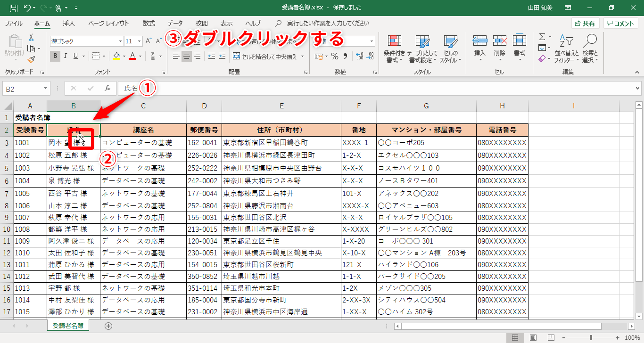Click the Insert Function fx button
Screen dimensions: 644x343
[x=107, y=88]
